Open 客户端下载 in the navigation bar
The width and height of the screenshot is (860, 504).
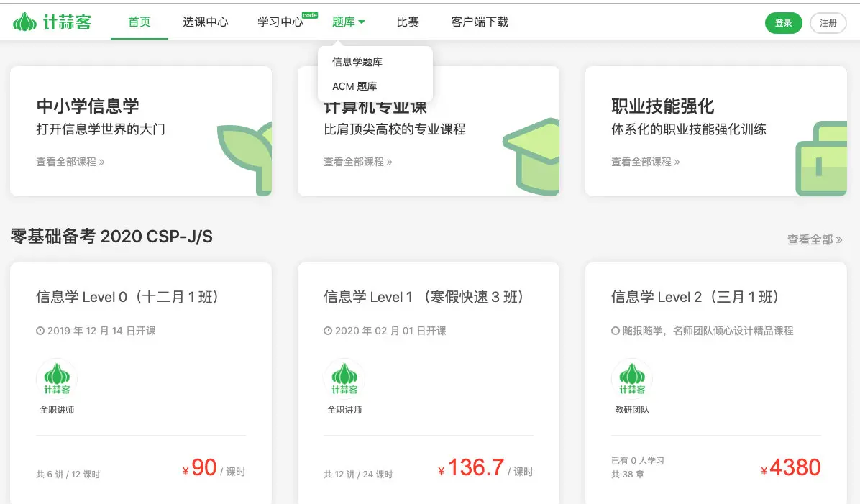pyautogui.click(x=480, y=22)
